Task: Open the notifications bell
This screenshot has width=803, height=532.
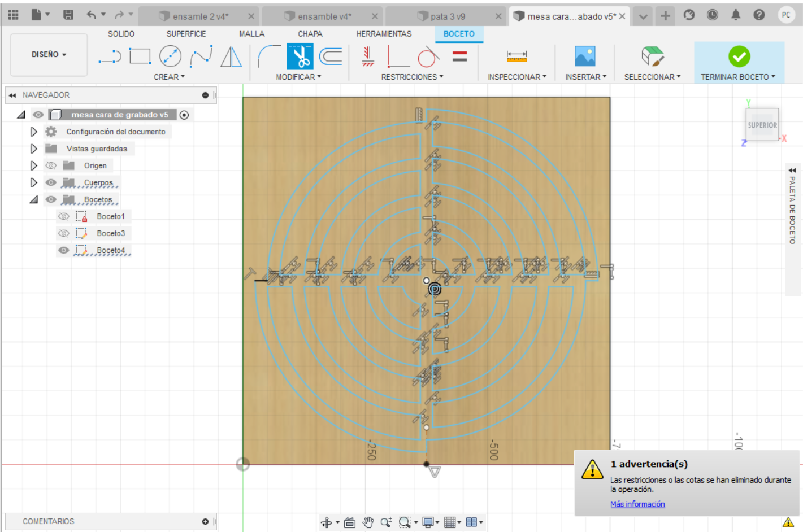Action: [x=735, y=15]
